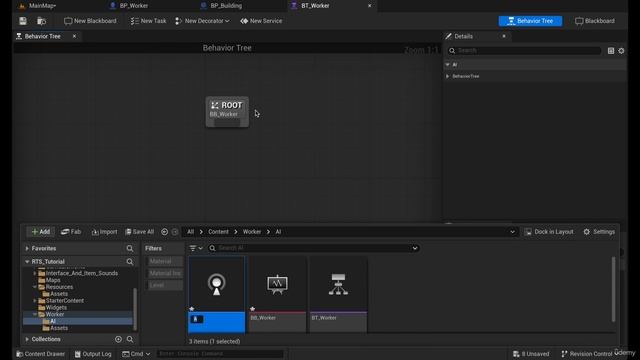
Task: Select the ROOT node in graph
Action: pyautogui.click(x=227, y=111)
